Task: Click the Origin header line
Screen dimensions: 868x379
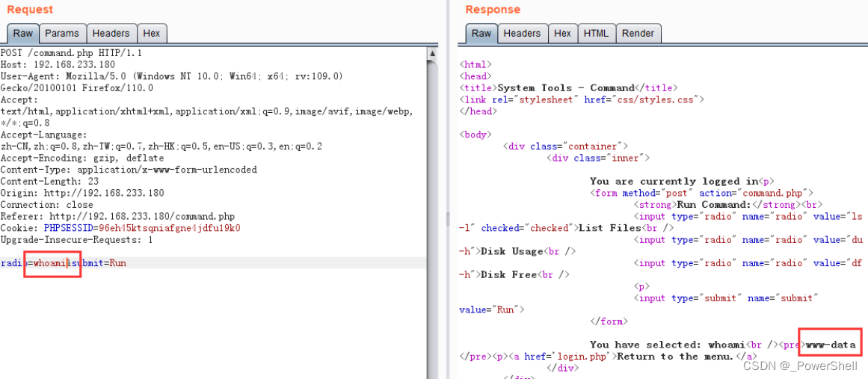Action: point(82,193)
